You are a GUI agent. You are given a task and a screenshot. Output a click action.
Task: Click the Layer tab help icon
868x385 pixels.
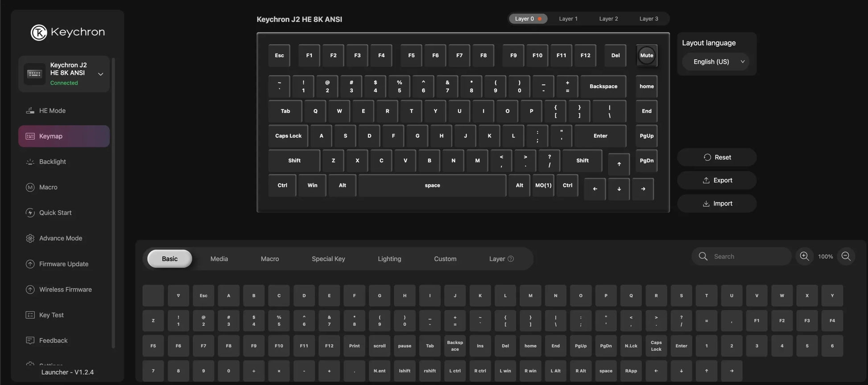[x=511, y=259]
